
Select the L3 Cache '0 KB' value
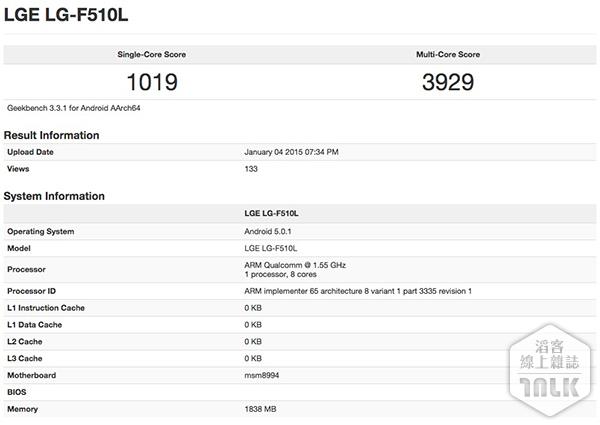[x=253, y=358]
